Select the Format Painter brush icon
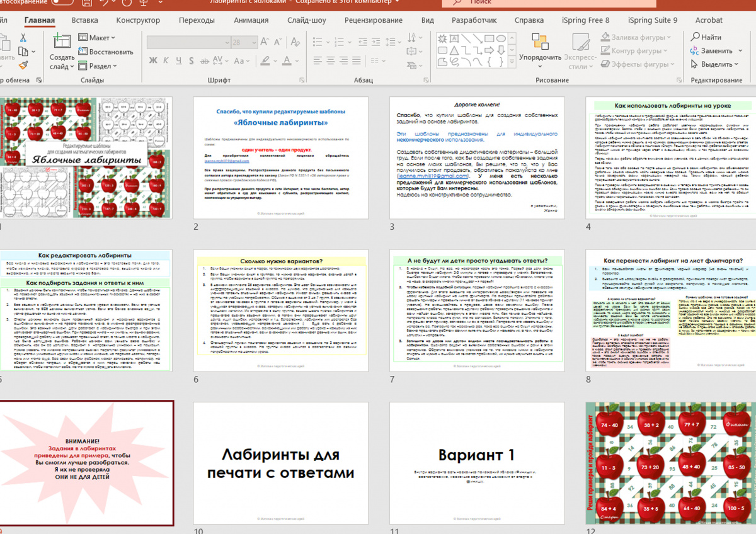The width and height of the screenshot is (756, 534). 23,64
